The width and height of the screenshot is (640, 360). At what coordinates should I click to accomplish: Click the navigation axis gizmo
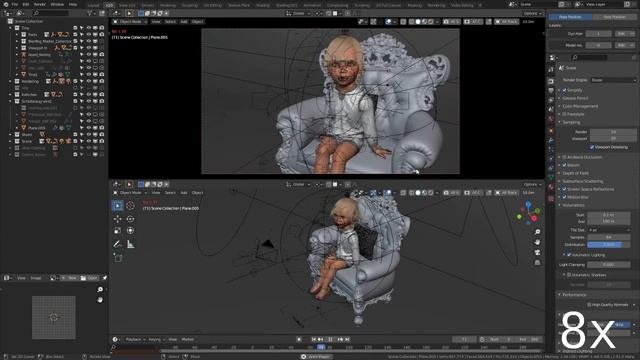(x=529, y=212)
